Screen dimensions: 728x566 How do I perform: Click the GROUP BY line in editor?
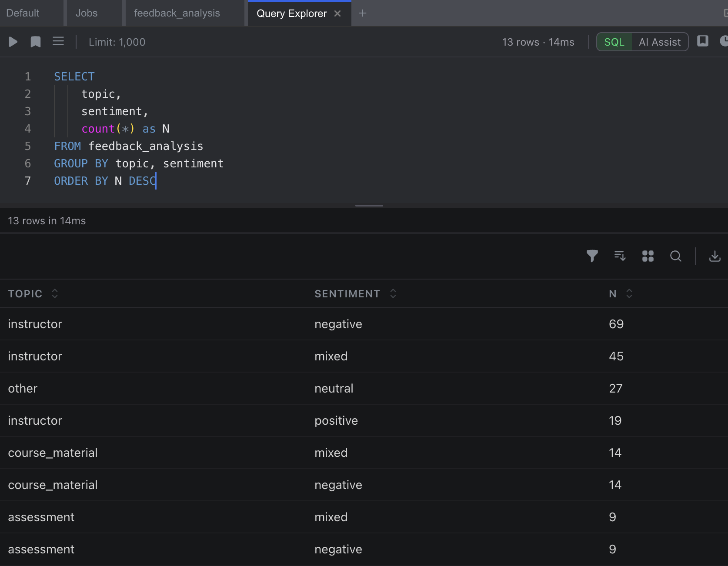click(x=139, y=163)
